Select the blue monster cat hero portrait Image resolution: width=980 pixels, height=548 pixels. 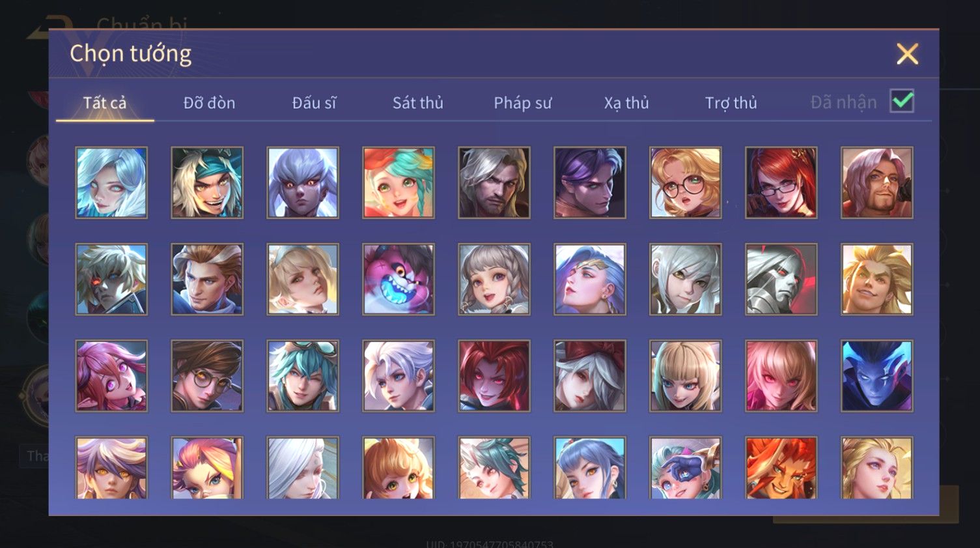pyautogui.click(x=399, y=280)
